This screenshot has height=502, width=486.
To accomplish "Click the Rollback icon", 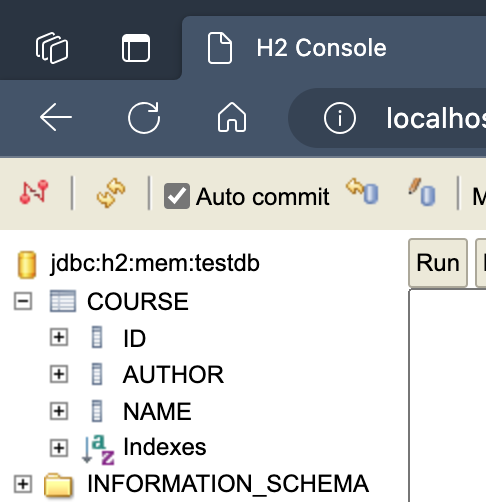I will click(362, 191).
